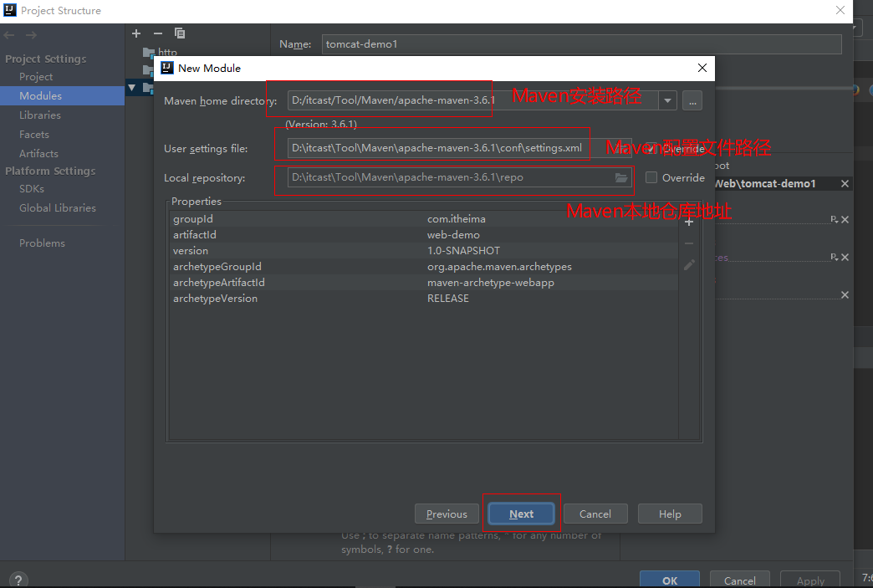Image resolution: width=873 pixels, height=588 pixels.
Task: Click the Previous button
Action: (x=447, y=514)
